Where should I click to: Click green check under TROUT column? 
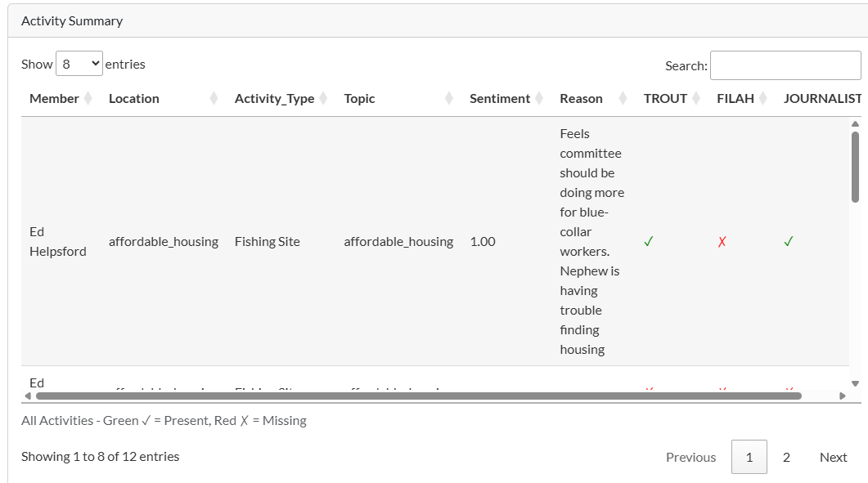(x=648, y=242)
